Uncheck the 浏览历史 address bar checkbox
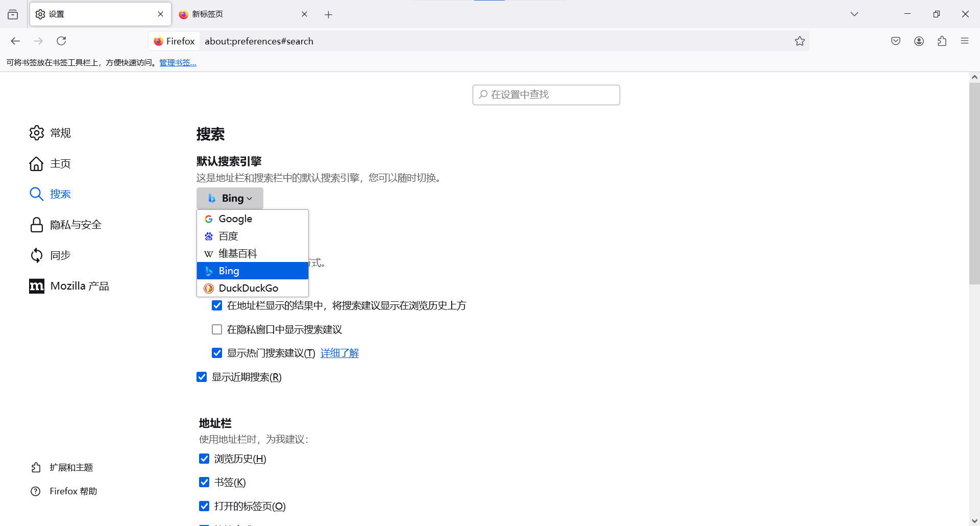Screen dimensions: 980x526 click(x=204, y=459)
